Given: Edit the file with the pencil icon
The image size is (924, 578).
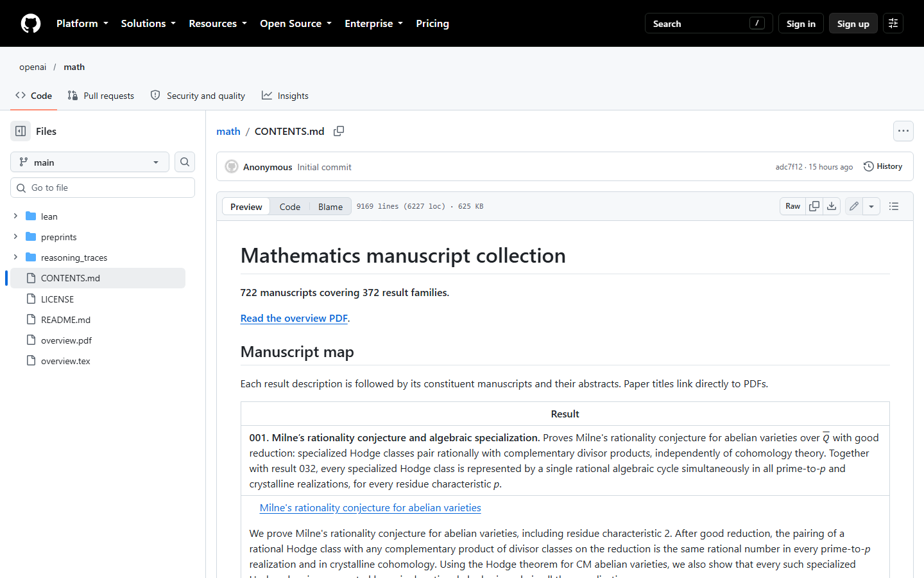Looking at the screenshot, I should [854, 206].
